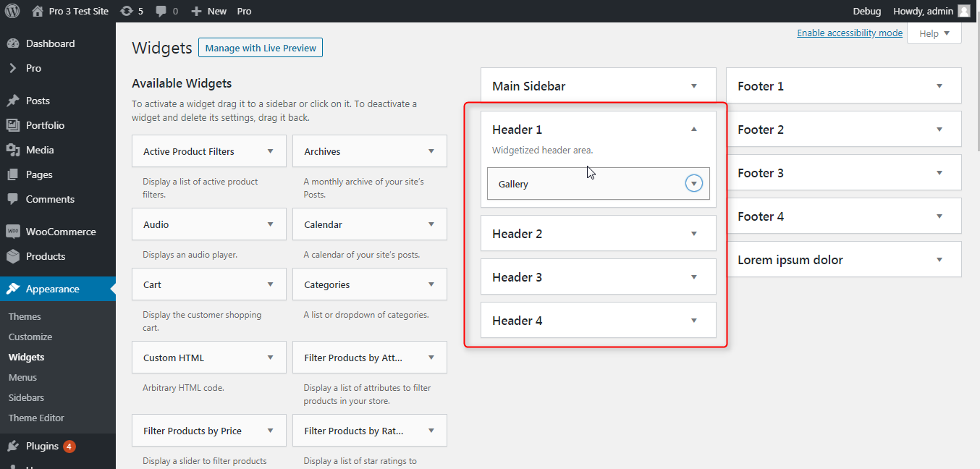Screen dimensions: 980x469
Task: Expand the Filter Products by Rat... widget
Action: [x=431, y=431]
